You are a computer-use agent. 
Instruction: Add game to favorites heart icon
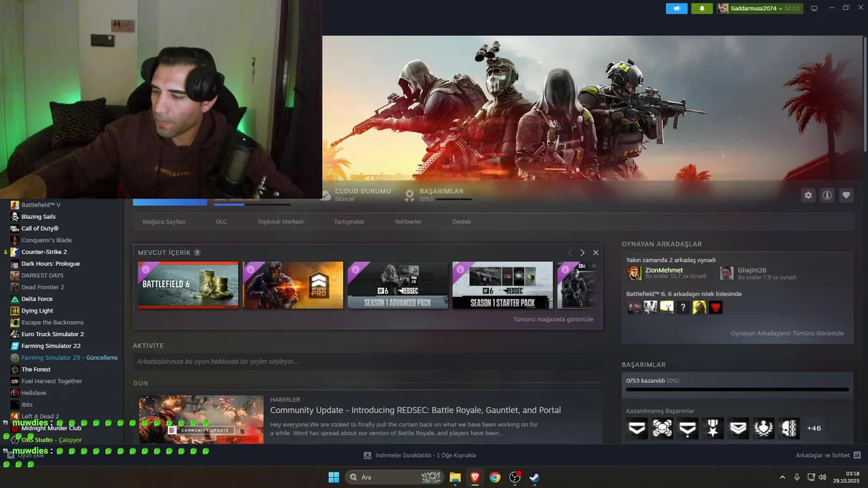846,195
